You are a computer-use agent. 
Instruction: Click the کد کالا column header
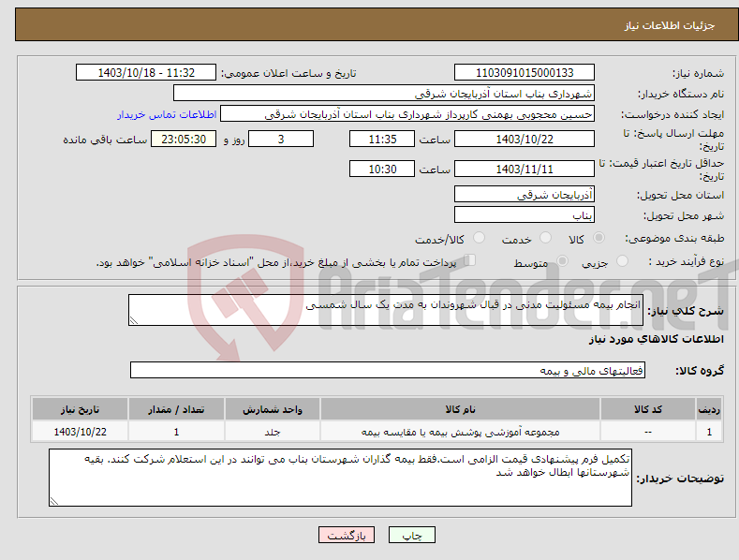coord(648,409)
